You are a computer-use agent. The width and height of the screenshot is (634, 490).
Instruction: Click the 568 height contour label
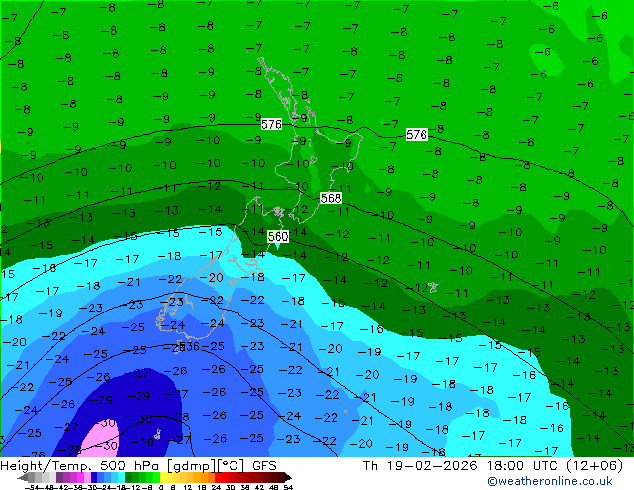click(331, 198)
